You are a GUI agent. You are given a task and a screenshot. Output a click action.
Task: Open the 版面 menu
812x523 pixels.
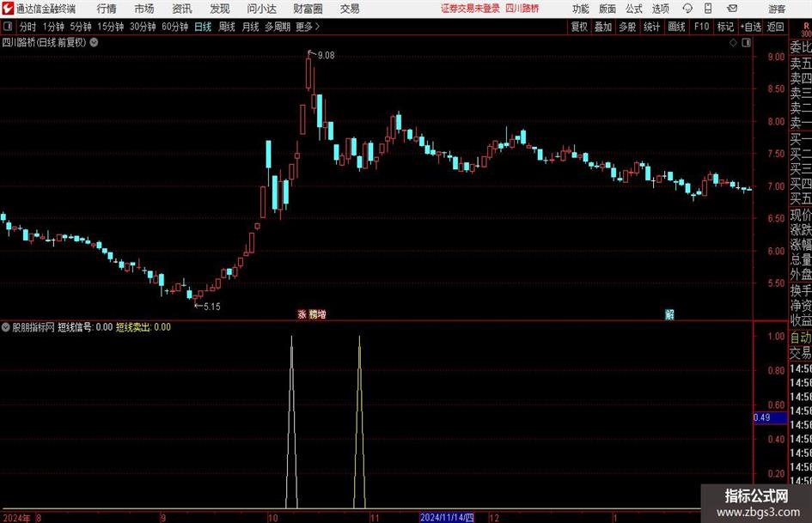point(607,9)
